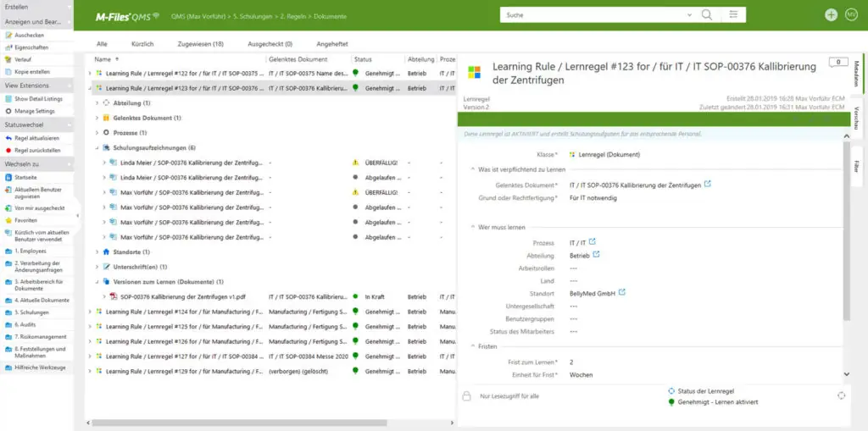
Task: Open the MV user avatar menu
Action: pyautogui.click(x=851, y=15)
